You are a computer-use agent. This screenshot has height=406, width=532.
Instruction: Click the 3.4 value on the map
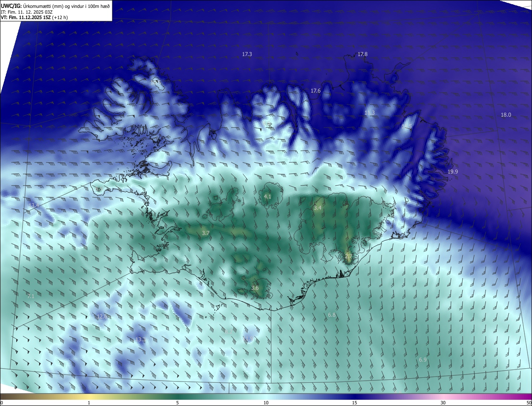click(318, 208)
